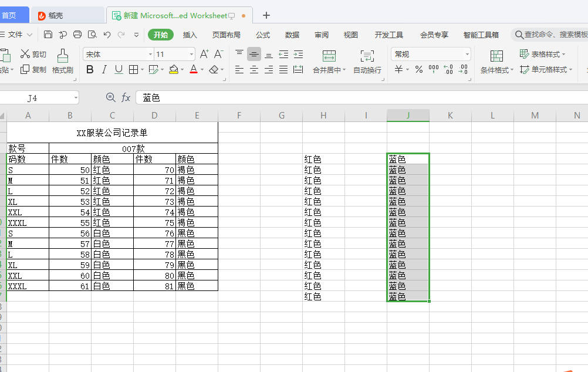Click the insert function fx icon
Image resolution: width=588 pixels, height=372 pixels.
tap(126, 98)
